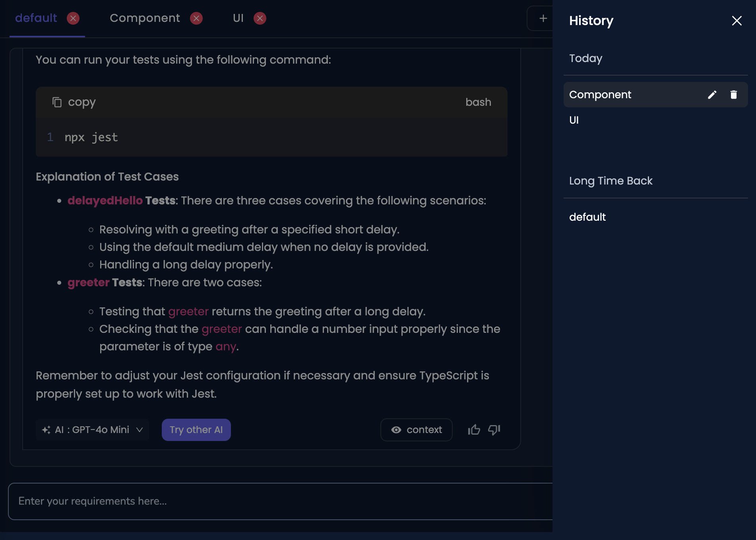Select the default conversation under Long Time Back
The width and height of the screenshot is (756, 540).
[x=587, y=217]
